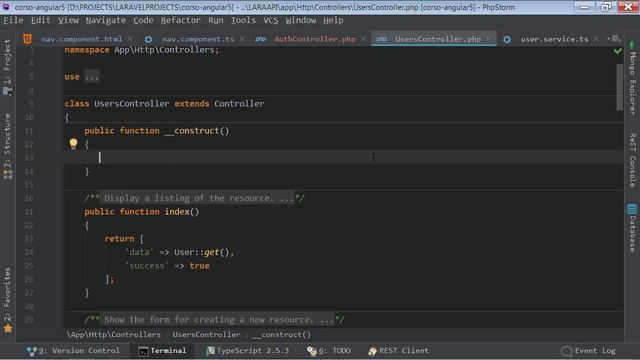This screenshot has height=360, width=640.
Task: Switch to AuthController.php tab
Action: 315,39
